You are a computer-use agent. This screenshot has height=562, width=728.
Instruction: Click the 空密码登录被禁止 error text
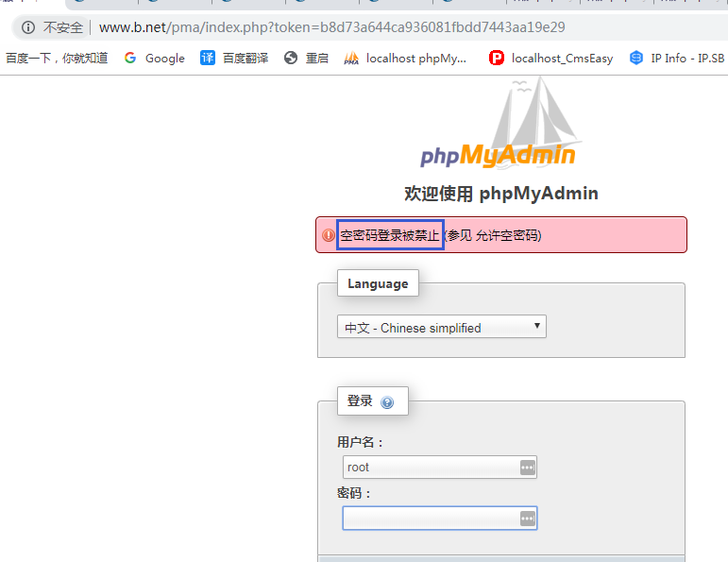tap(390, 235)
